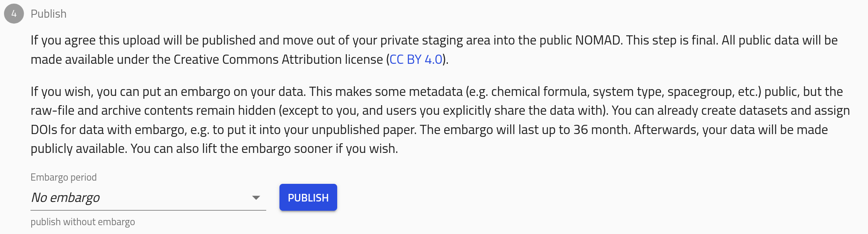The image size is (868, 234).
Task: Click the 'Creative Commons Attribution license' text
Action: 278,59
